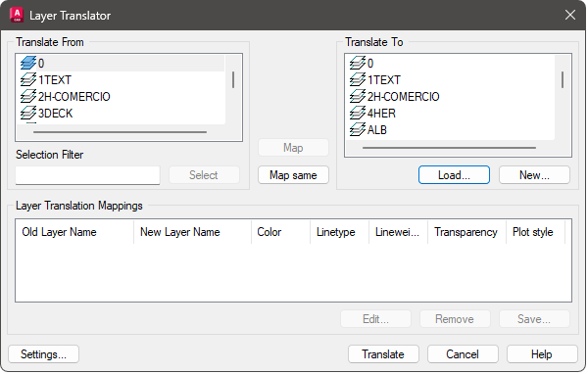Click the 1TEXT layer icon in Translate From
The height and width of the screenshot is (374, 588).
[x=28, y=79]
